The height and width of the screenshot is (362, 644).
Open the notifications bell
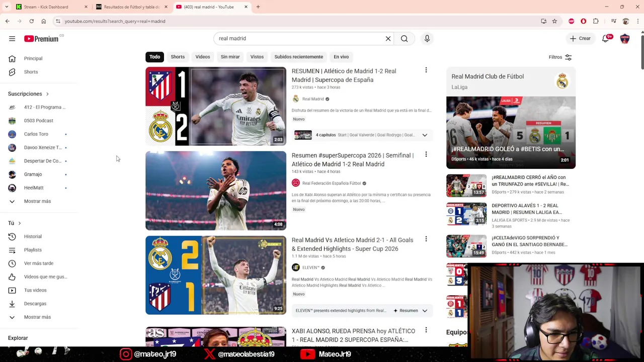(606, 39)
